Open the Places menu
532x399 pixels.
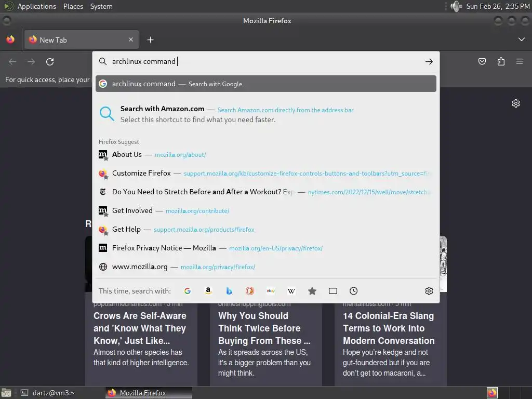click(x=73, y=6)
